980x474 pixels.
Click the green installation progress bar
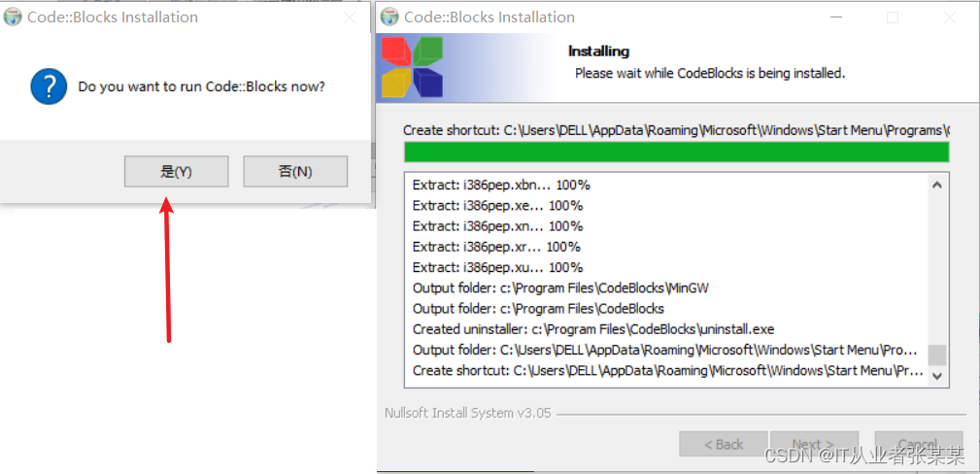click(676, 152)
